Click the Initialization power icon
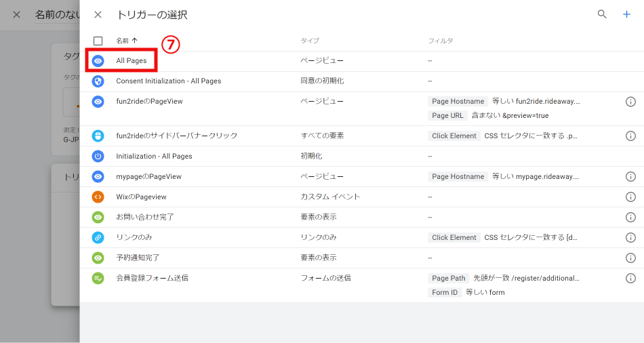The height and width of the screenshot is (343, 644). point(98,156)
